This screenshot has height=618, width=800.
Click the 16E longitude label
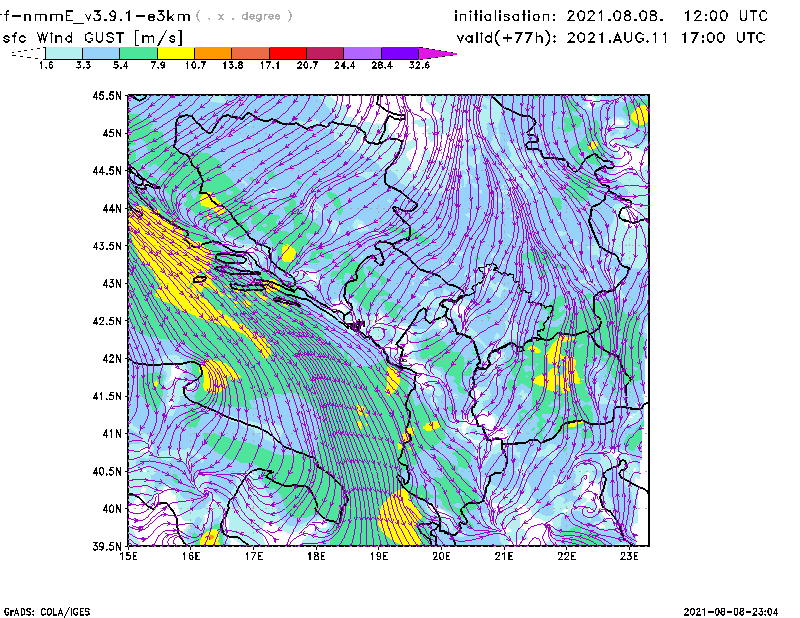point(191,556)
